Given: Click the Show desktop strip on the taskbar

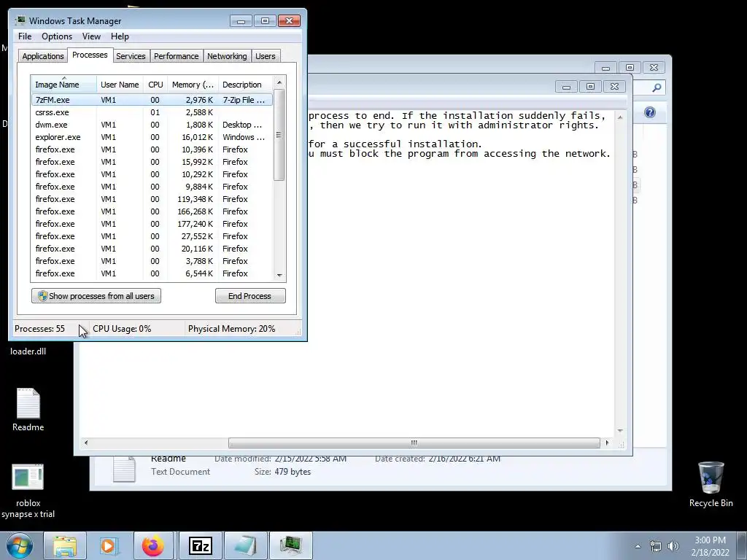Looking at the screenshot, I should click(x=742, y=545).
